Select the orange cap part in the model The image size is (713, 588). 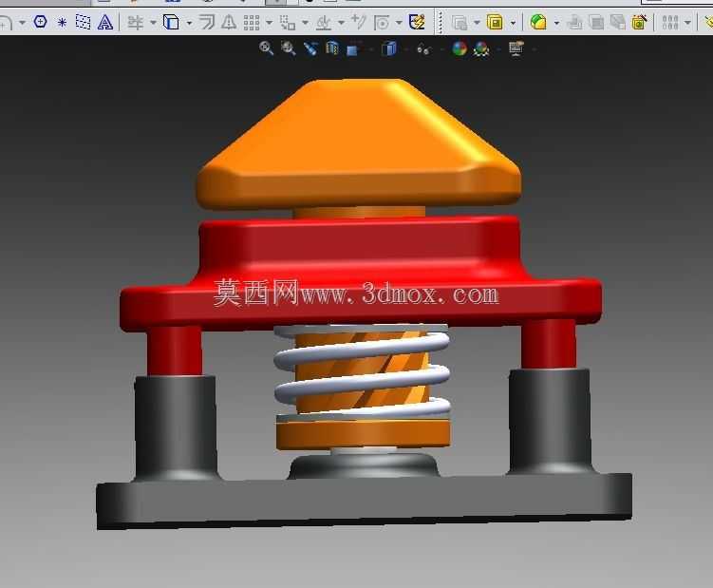pos(359,144)
